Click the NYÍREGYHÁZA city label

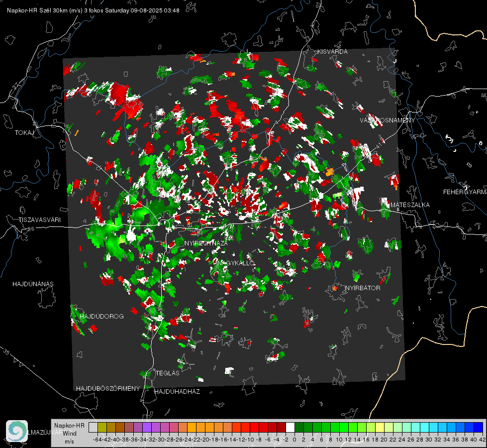(x=206, y=243)
